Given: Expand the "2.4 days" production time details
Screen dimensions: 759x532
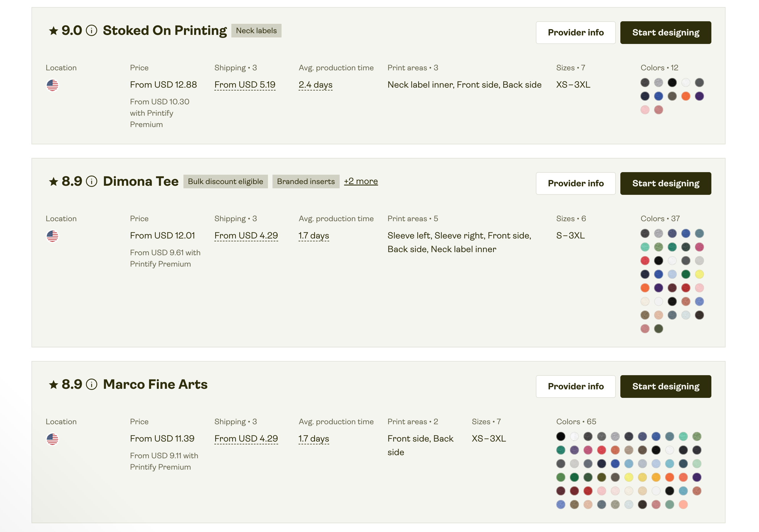Looking at the screenshot, I should pyautogui.click(x=315, y=85).
